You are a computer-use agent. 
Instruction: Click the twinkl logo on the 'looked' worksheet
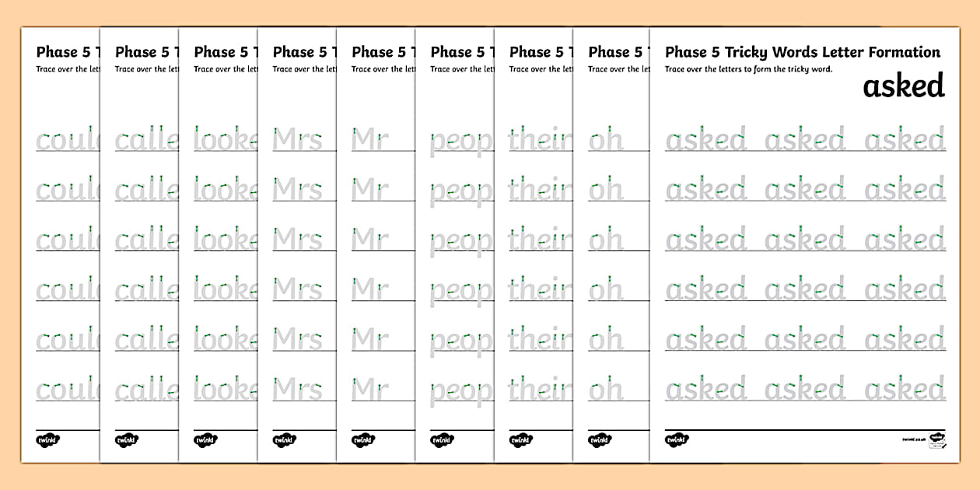pos(205,440)
